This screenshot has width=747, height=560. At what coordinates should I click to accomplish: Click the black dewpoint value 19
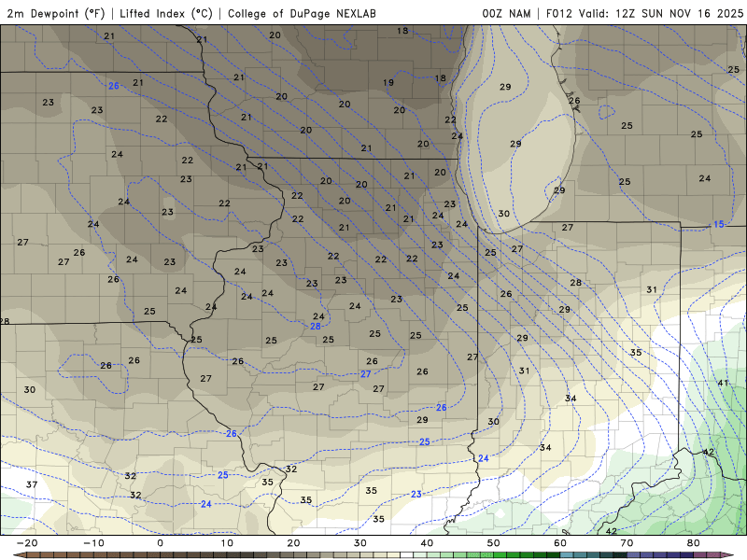388,82
